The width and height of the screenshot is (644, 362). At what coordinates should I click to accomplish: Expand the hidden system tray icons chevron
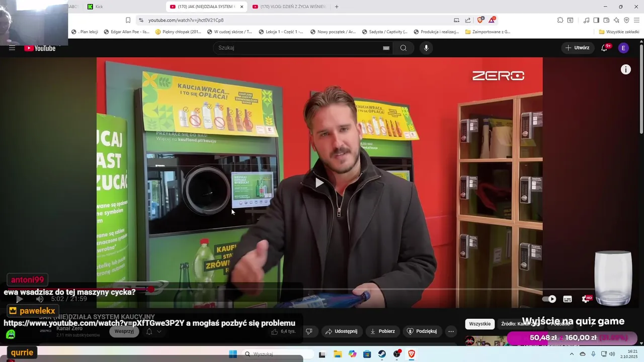click(x=572, y=354)
